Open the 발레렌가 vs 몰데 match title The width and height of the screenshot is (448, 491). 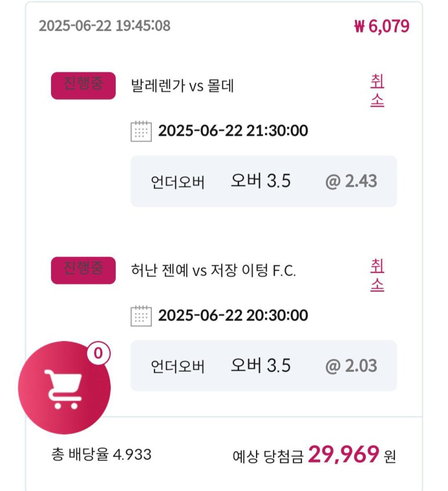coord(182,85)
